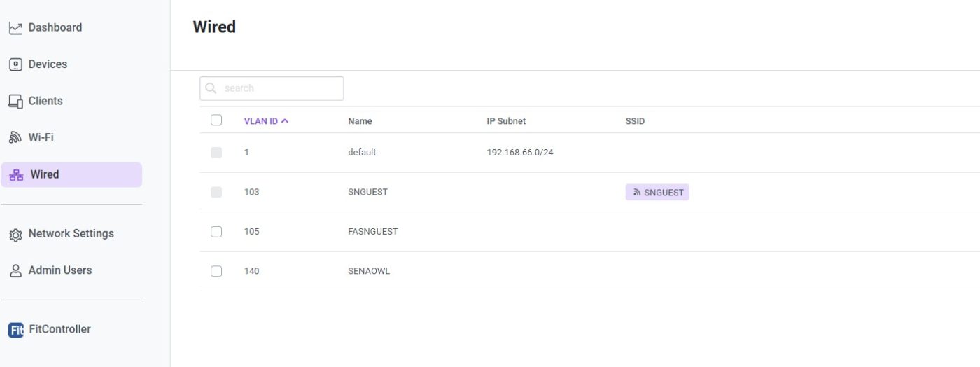
Task: Click the Devices sidebar icon
Action: tap(15, 64)
